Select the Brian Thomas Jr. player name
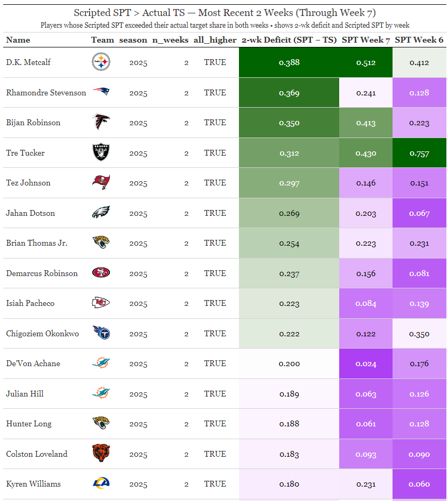The height and width of the screenshot is (501, 448). 37,243
